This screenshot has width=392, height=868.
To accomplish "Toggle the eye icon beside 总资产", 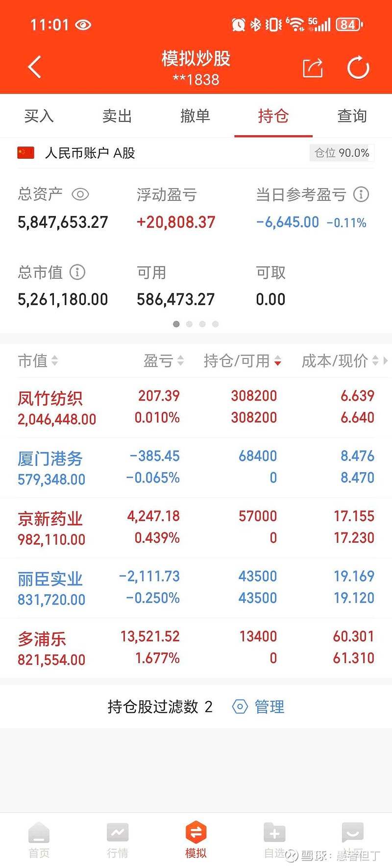I will 80,194.
